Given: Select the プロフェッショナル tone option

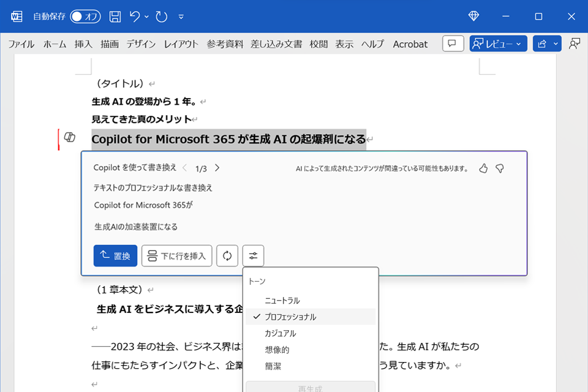Looking at the screenshot, I should click(311, 317).
